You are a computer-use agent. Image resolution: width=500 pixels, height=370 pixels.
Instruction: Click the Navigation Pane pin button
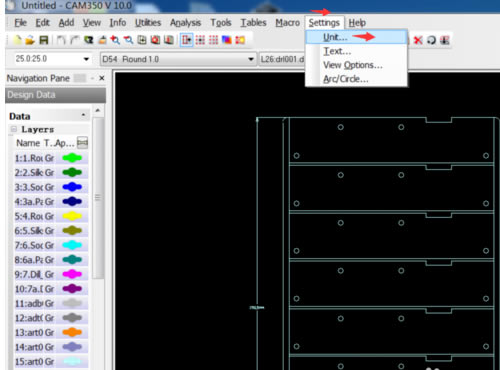pyautogui.click(x=92, y=78)
